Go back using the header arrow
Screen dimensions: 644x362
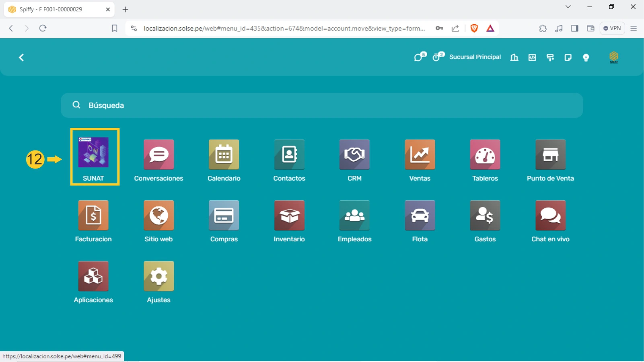tap(21, 58)
